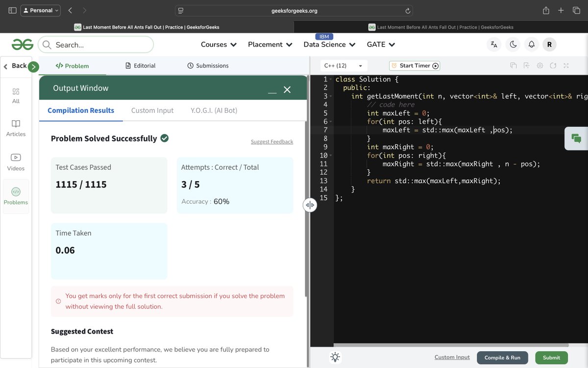Viewport: 588px width, 368px height.
Task: Open Articles in the left sidebar
Action: [x=16, y=129]
